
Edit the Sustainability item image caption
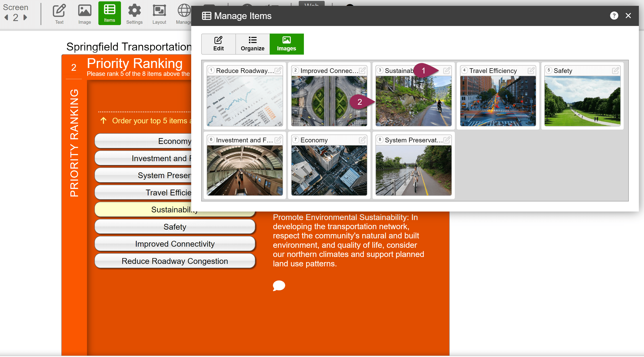coord(447,71)
